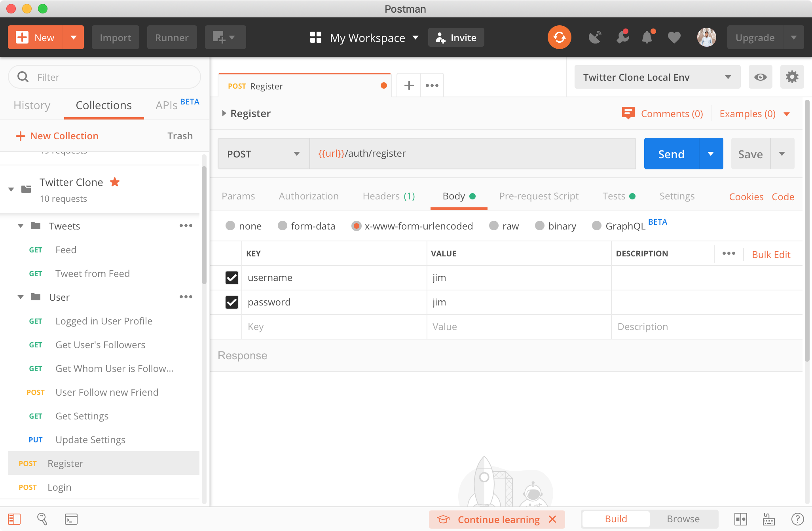Open the notifications bell icon
Screen dimensions: 812x531
click(647, 38)
